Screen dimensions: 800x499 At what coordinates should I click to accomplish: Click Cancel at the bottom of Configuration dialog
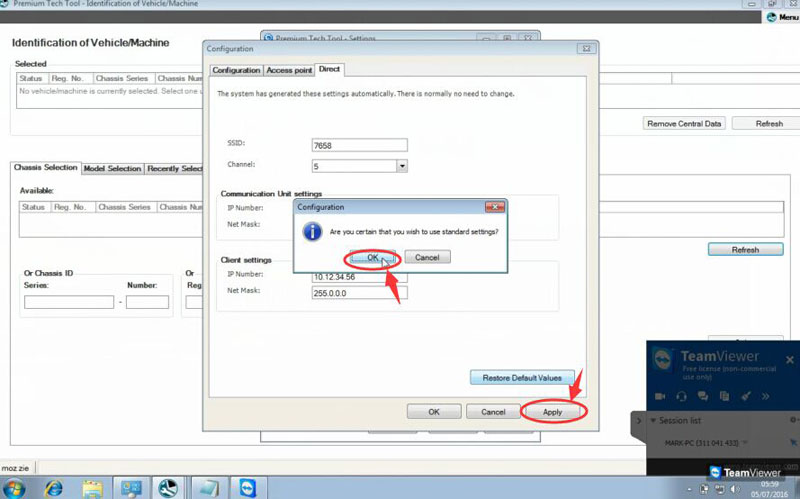[493, 412]
